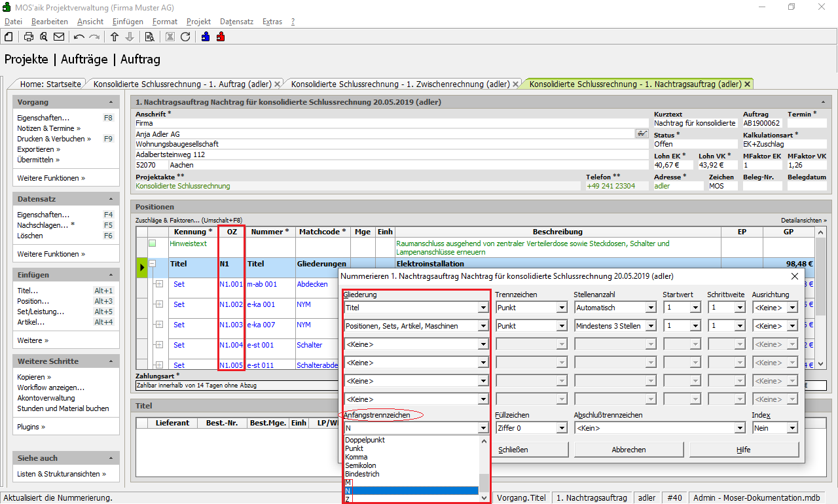Screen dimensions: 838x504
Task: Click the envelope email icon
Action: [59, 37]
